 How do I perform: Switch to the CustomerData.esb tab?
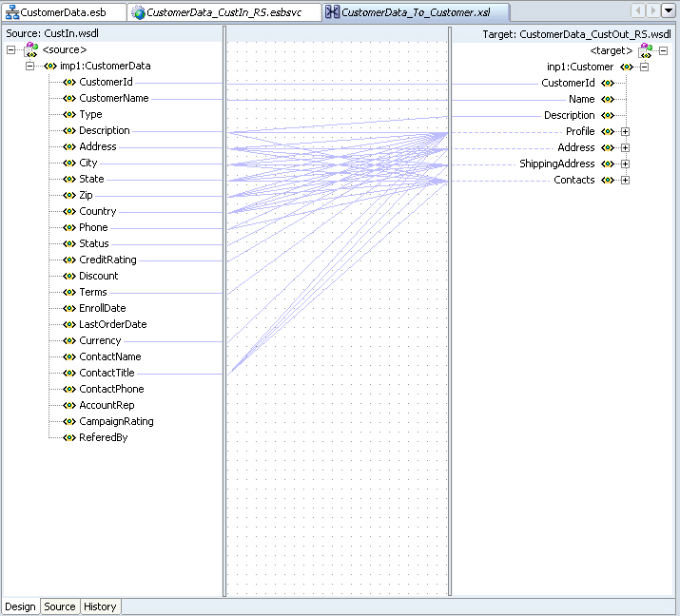click(63, 12)
